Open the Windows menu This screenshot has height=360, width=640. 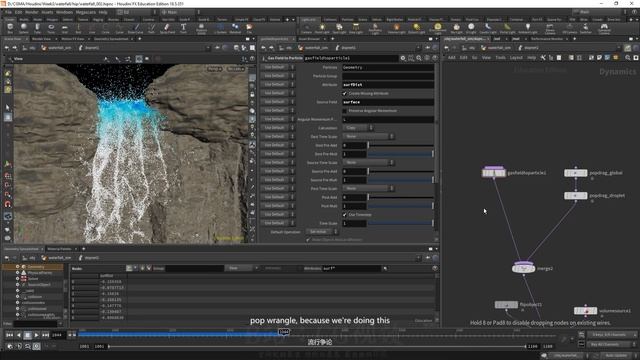coord(64,12)
